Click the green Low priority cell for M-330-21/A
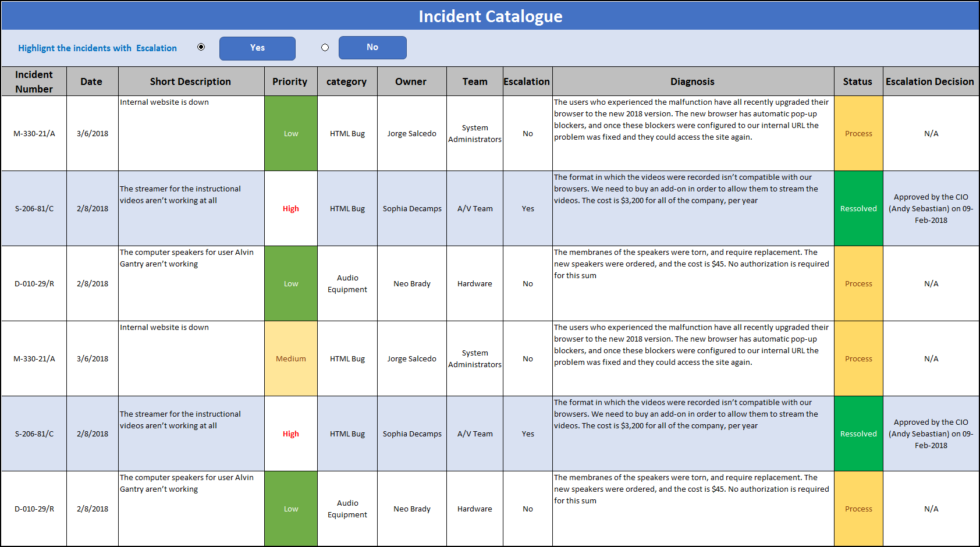Image resolution: width=980 pixels, height=547 pixels. click(290, 133)
